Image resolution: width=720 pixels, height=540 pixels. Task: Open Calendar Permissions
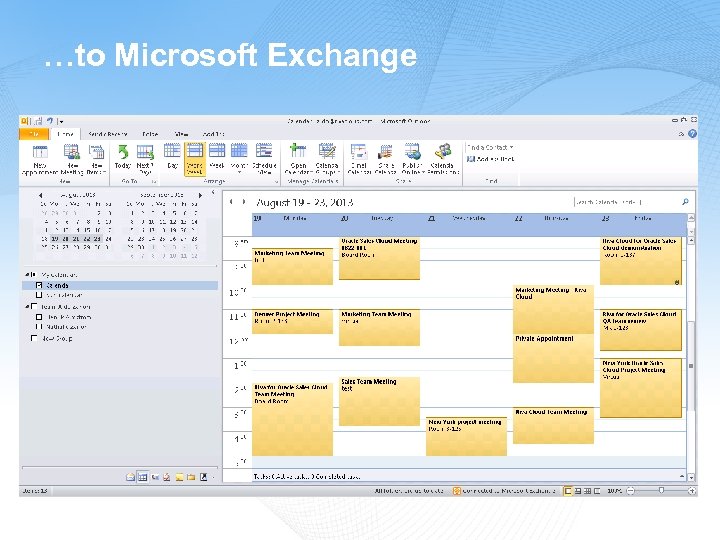(x=443, y=159)
